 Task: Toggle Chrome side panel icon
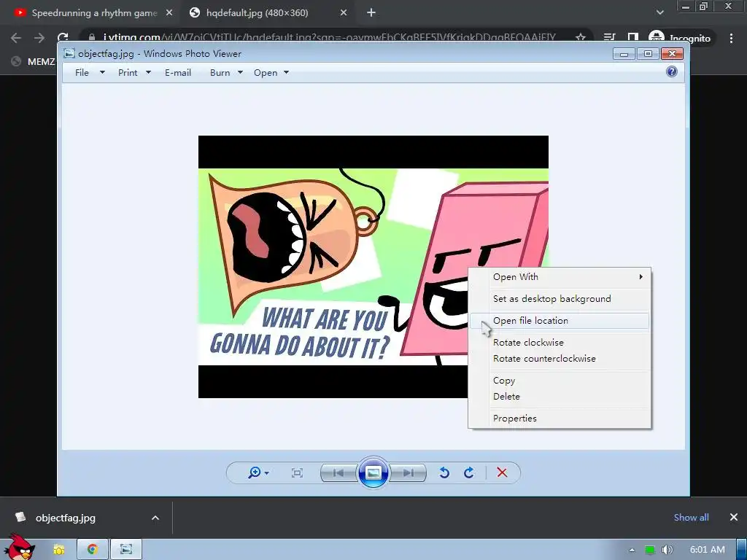tap(633, 38)
